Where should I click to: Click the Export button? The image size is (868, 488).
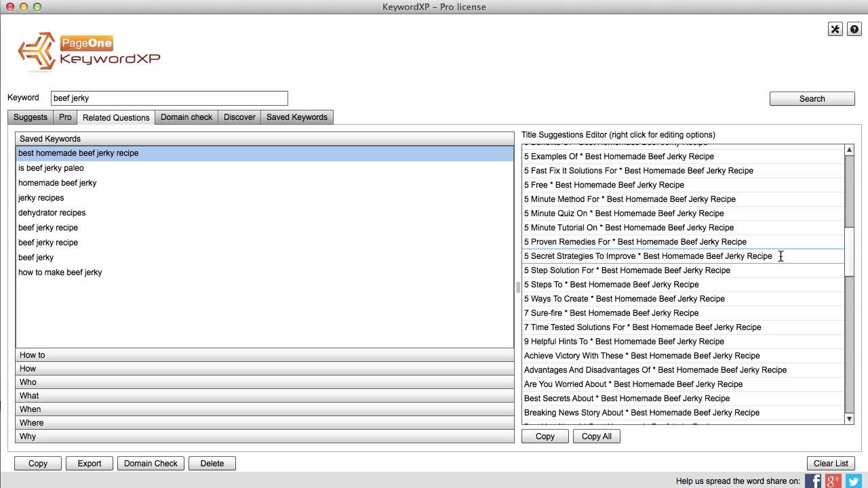pyautogui.click(x=90, y=464)
